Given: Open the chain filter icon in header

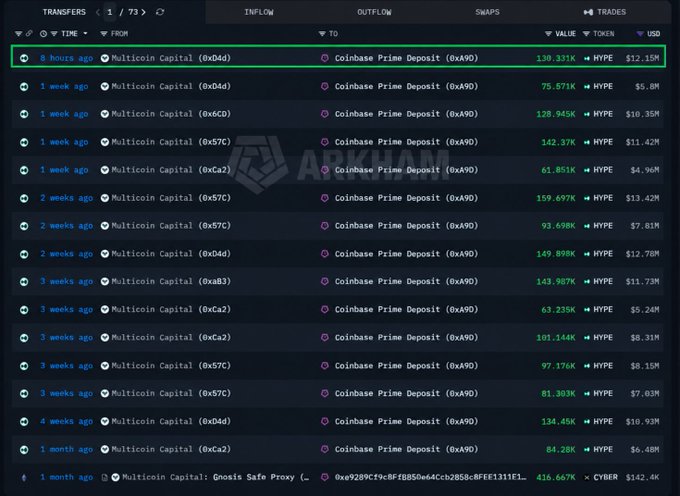Looking at the screenshot, I should coord(18,33).
